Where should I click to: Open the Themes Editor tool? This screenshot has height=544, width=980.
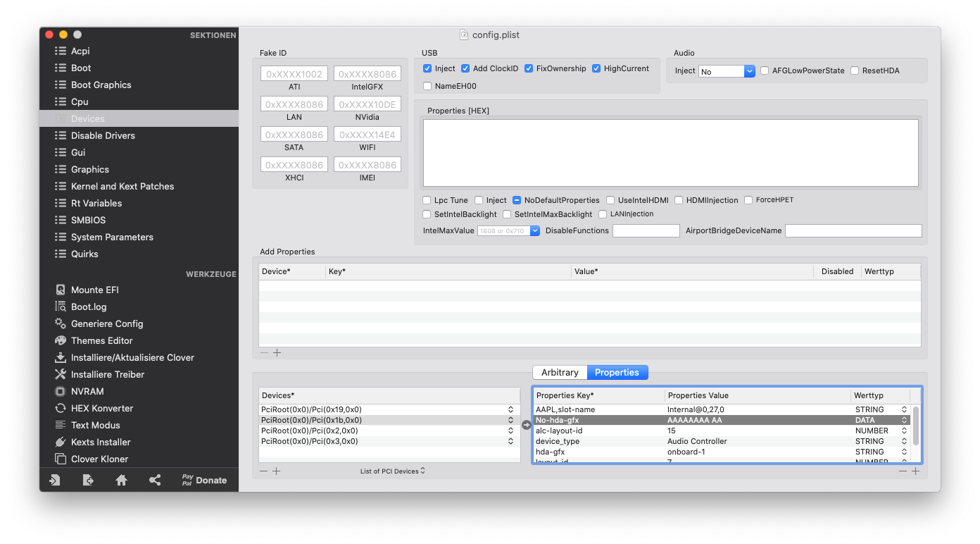101,340
